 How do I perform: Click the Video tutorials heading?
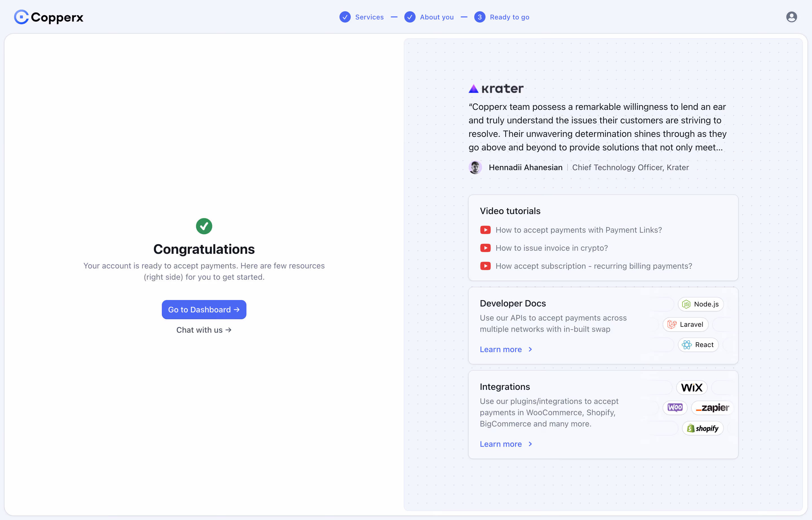point(510,211)
